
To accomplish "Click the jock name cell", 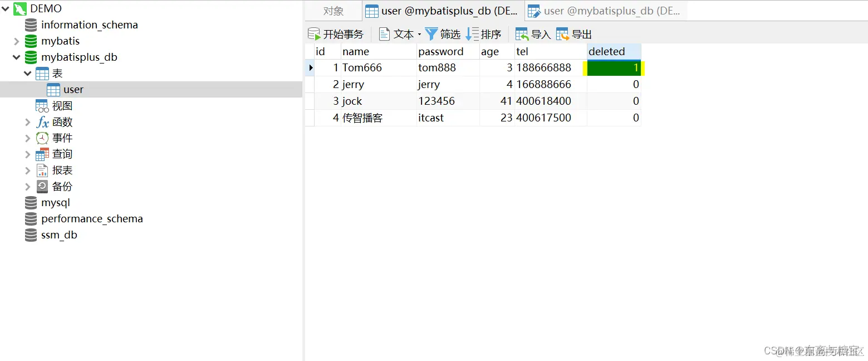I will (379, 101).
